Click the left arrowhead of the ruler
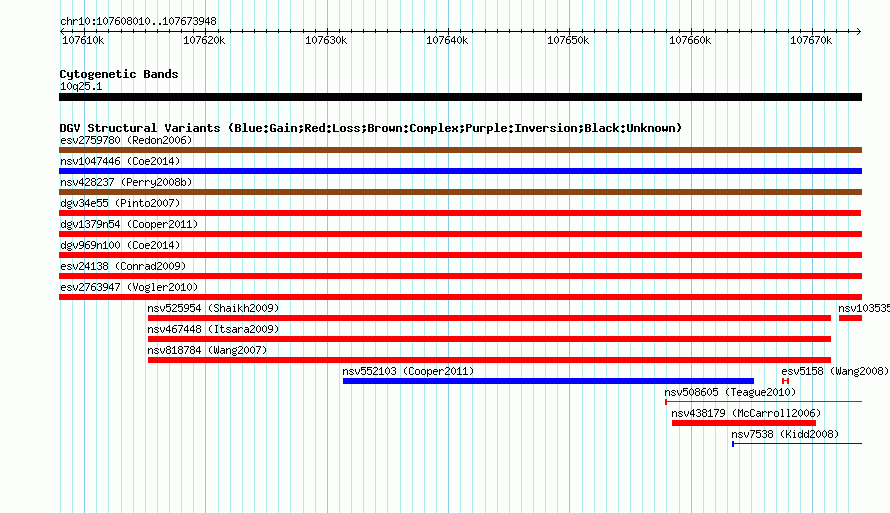Screen dimensions: 890x513 62,32
